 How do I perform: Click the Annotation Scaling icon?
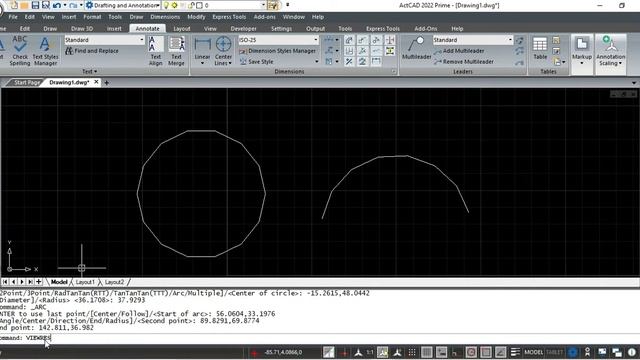pos(610,44)
